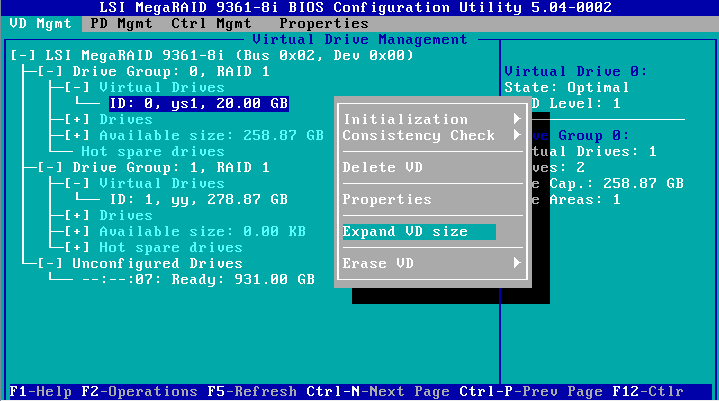Click the Initialization submenu arrow

pos(517,119)
